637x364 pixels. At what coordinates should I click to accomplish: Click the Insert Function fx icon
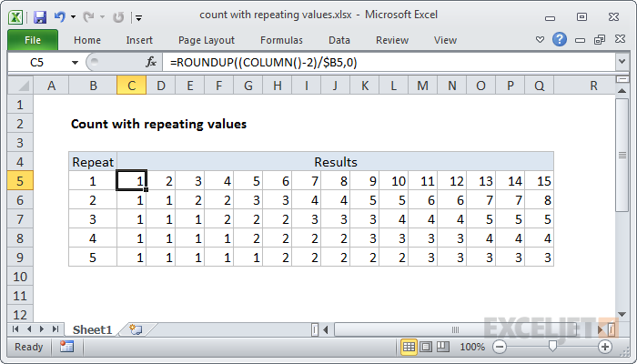click(x=151, y=62)
